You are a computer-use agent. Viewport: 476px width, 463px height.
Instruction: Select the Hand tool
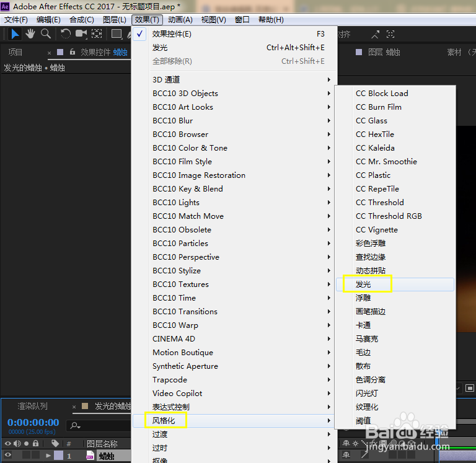click(x=30, y=33)
